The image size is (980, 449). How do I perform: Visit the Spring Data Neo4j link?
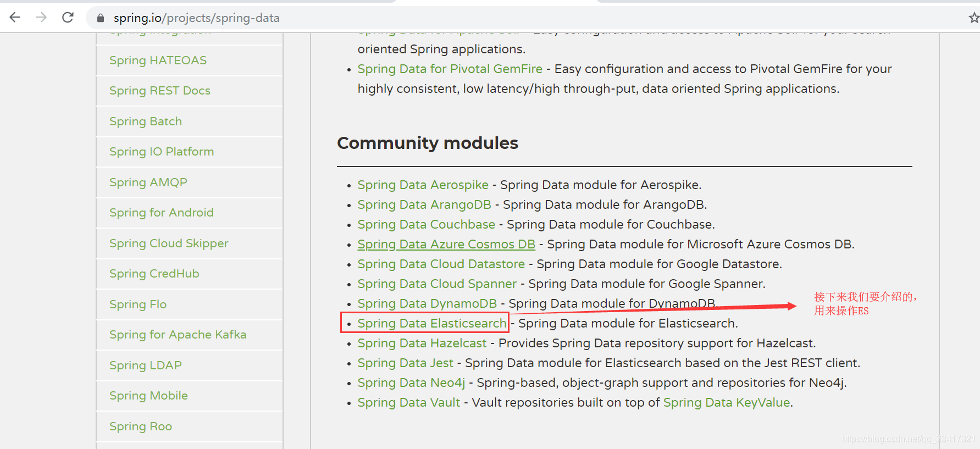tap(411, 383)
